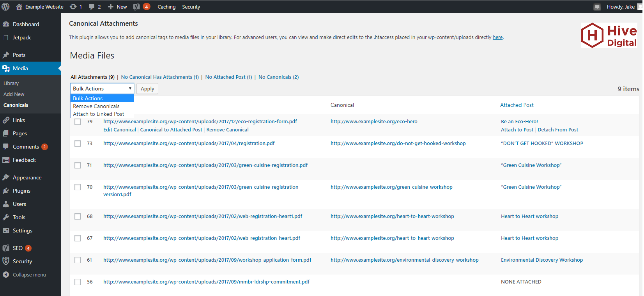Filter by No Canonicals (2)
Screen dimensions: 644x296
tap(278, 77)
